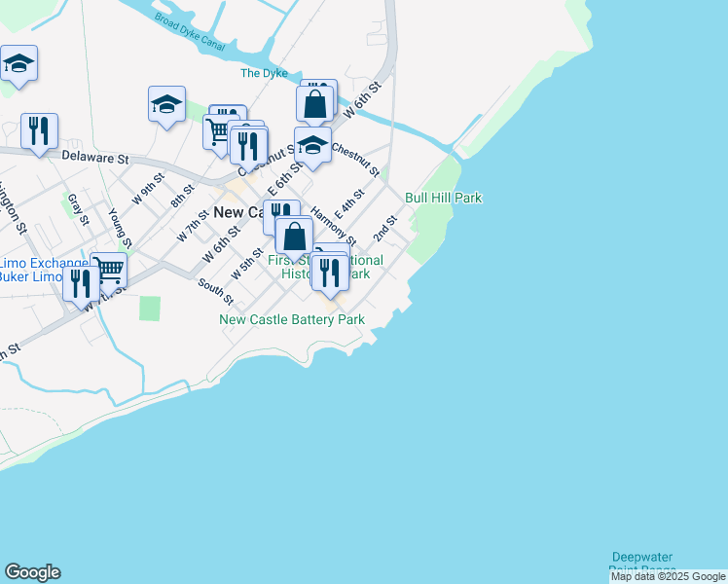
Task: Select the E 6th St label
Action: [x=285, y=179]
